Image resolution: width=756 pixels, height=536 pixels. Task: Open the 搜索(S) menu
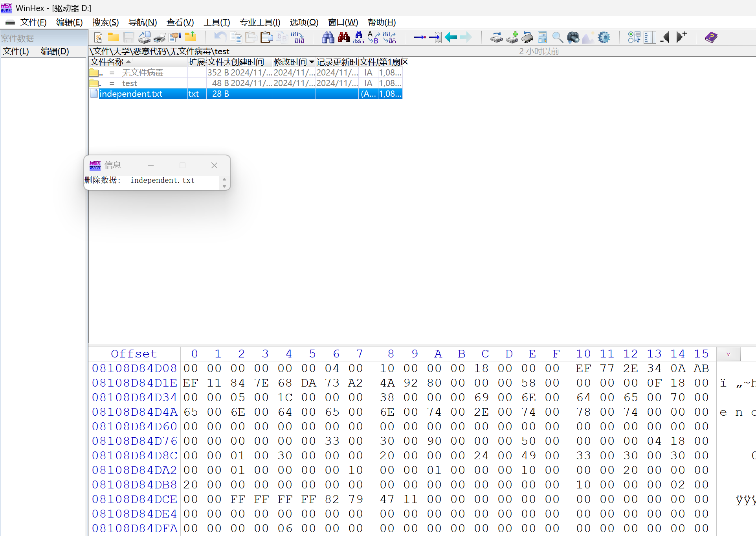click(105, 22)
